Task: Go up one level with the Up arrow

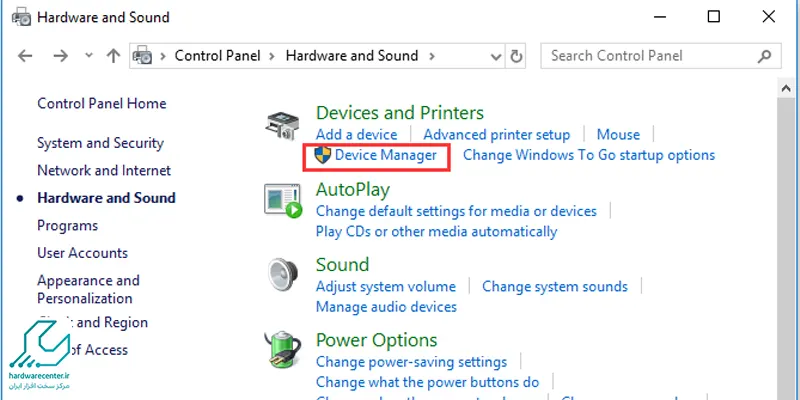Action: pos(113,56)
